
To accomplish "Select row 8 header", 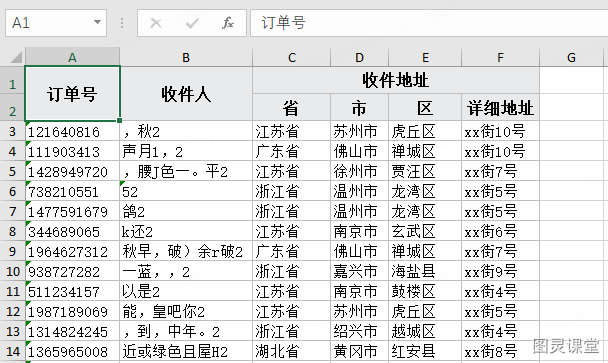I will (12, 232).
